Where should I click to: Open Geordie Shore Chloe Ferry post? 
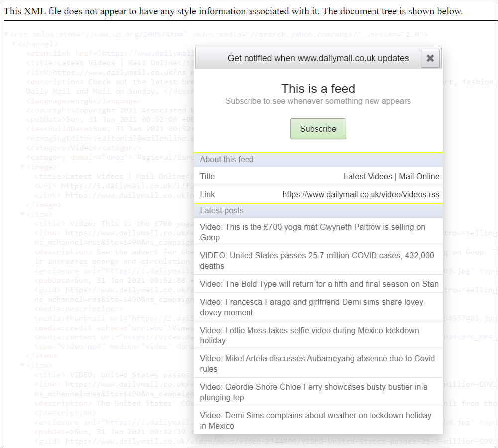[x=318, y=392]
